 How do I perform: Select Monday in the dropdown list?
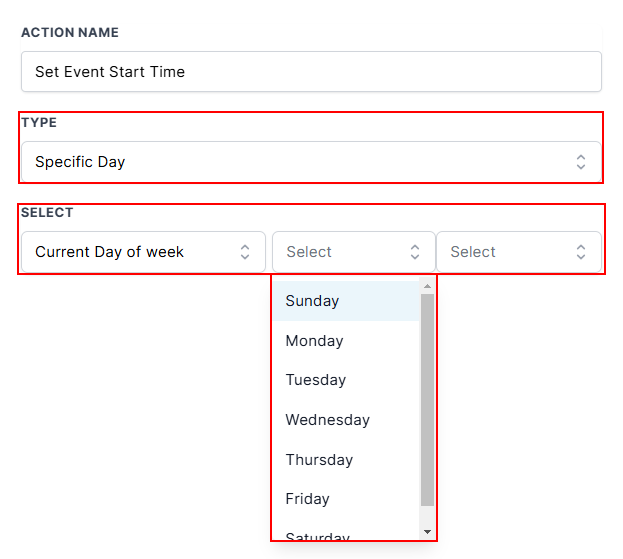click(x=314, y=341)
